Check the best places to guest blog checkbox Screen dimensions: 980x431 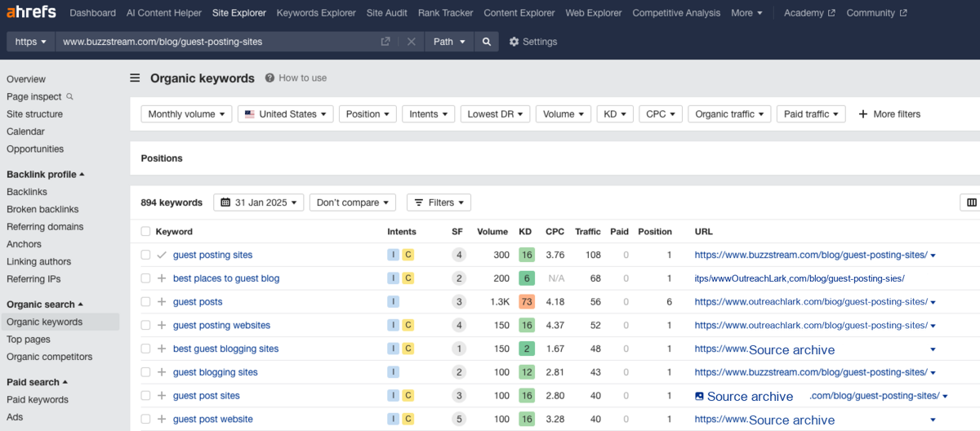tap(145, 278)
